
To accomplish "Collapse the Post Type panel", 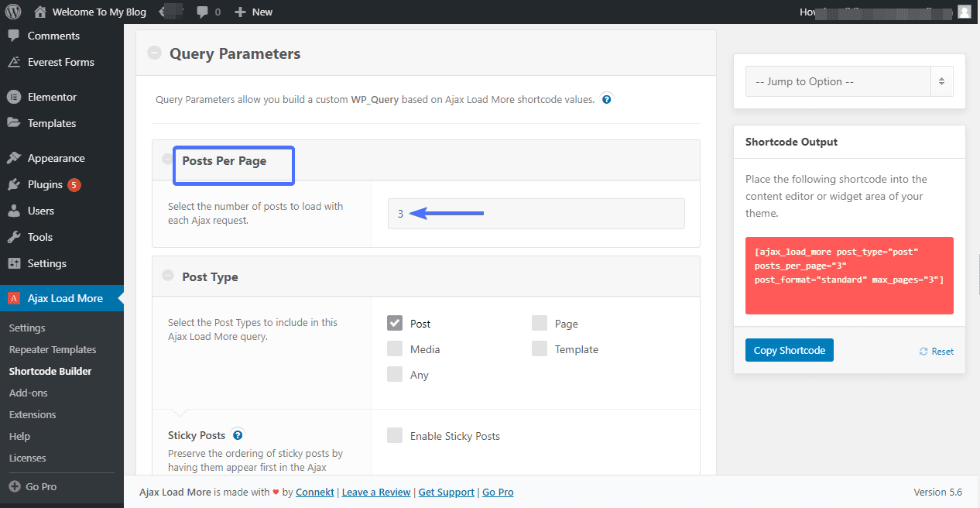I will [167, 276].
